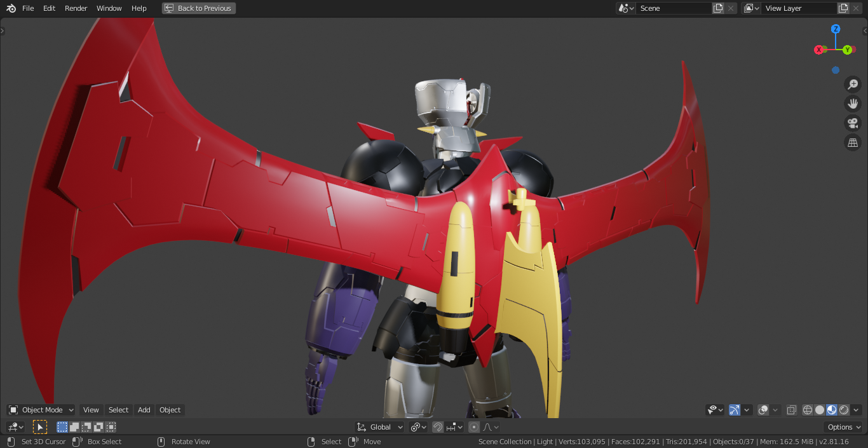The height and width of the screenshot is (448, 868).
Task: Open the Options dropdown
Action: (x=843, y=427)
